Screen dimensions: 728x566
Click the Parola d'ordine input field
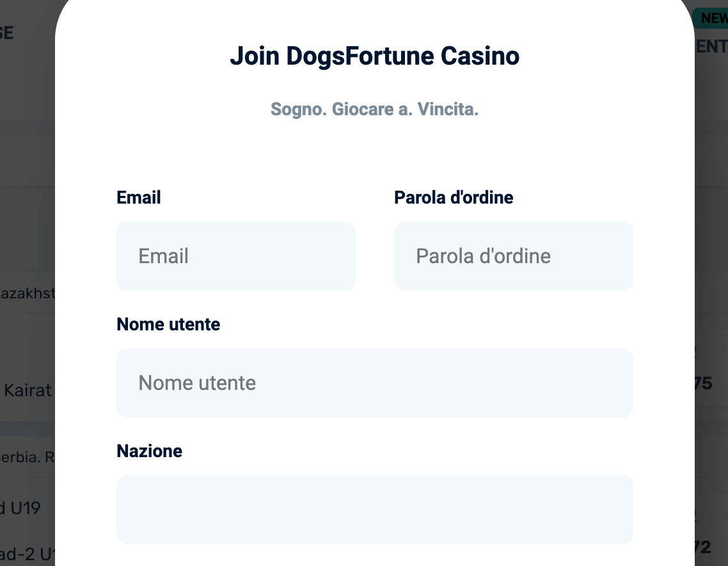tap(512, 255)
